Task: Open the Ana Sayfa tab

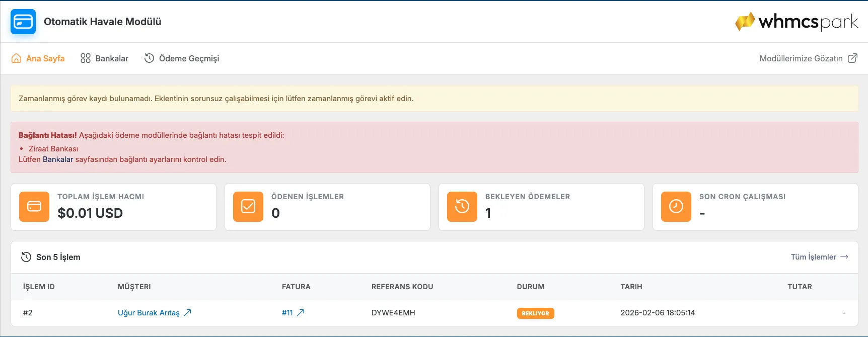Action: pos(38,58)
